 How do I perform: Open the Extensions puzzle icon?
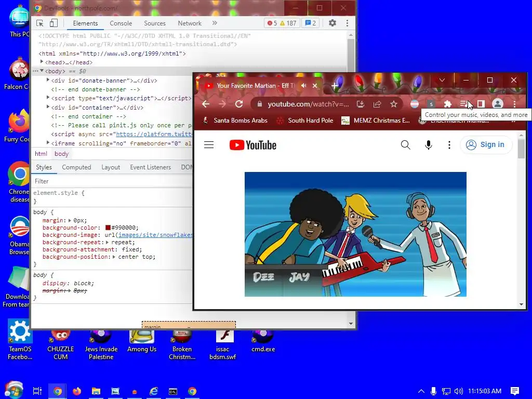tap(447, 104)
